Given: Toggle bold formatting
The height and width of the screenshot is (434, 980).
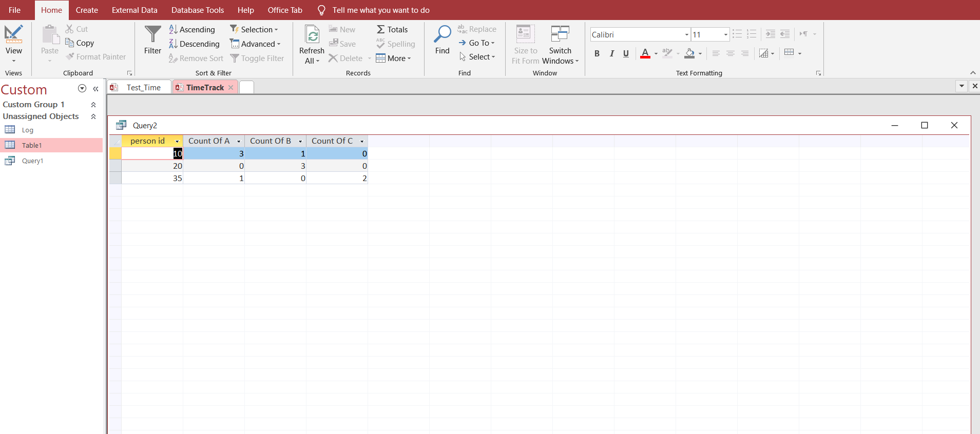Looking at the screenshot, I should click(597, 53).
